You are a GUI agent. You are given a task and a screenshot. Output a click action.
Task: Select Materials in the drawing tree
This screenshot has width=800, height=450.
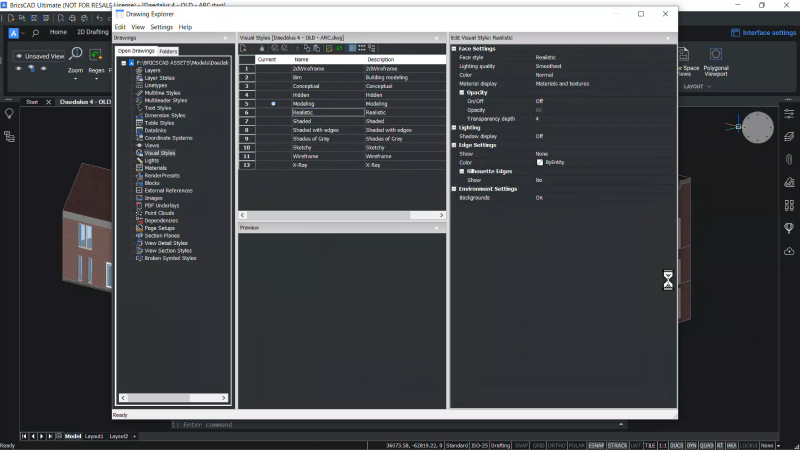[x=155, y=168]
